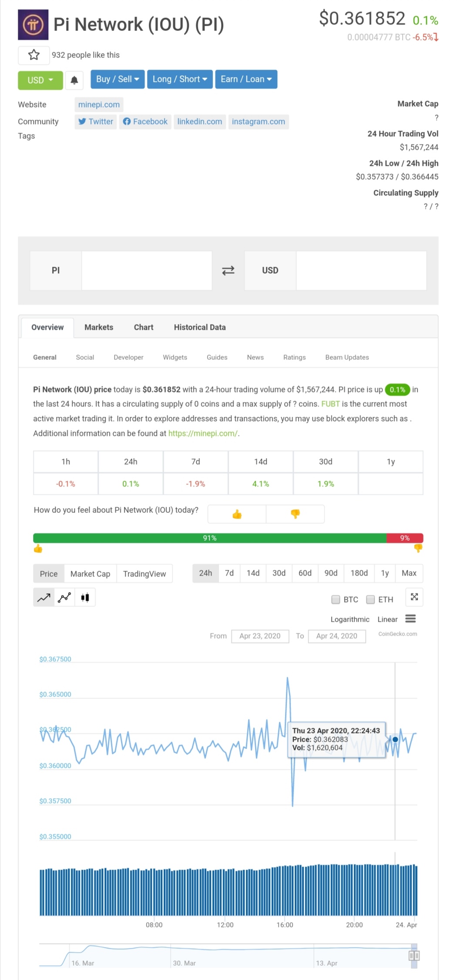This screenshot has width=470, height=980.
Task: Enable the BTC comparison checkbox
Action: [x=336, y=599]
